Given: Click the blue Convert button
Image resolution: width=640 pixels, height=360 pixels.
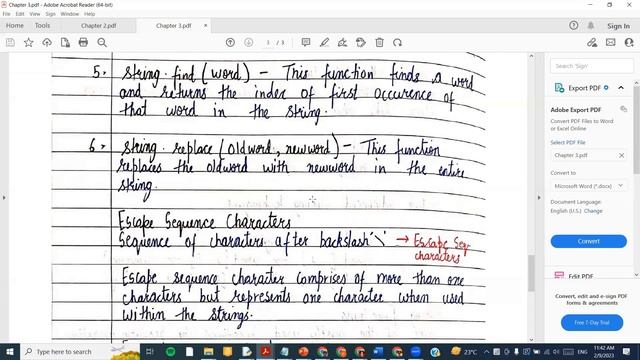Looking at the screenshot, I should [589, 241].
